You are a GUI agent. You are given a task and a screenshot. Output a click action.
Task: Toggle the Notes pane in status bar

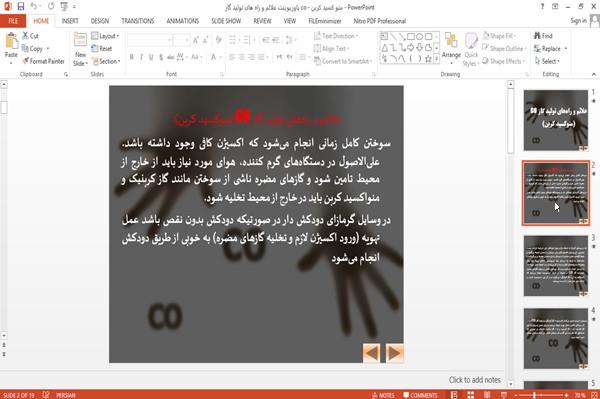coord(383,395)
